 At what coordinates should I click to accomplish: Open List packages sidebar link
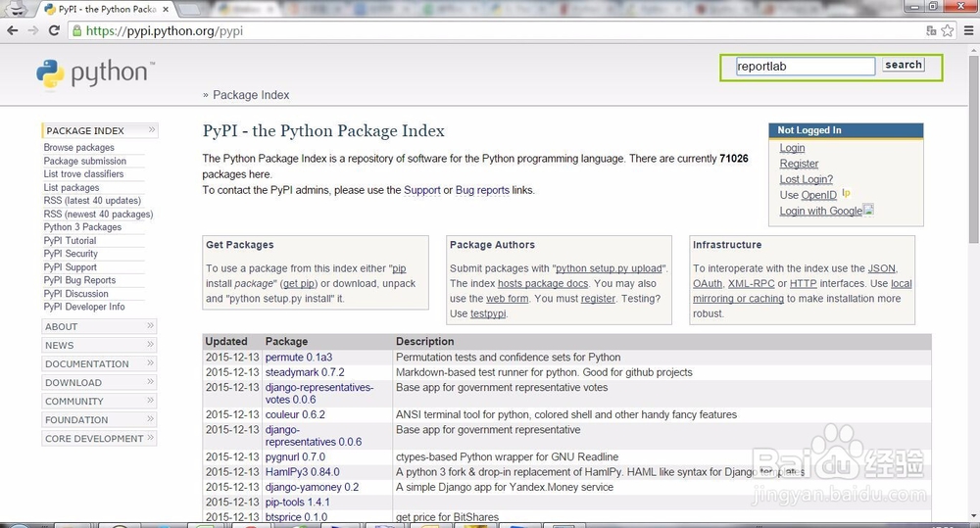click(x=72, y=187)
